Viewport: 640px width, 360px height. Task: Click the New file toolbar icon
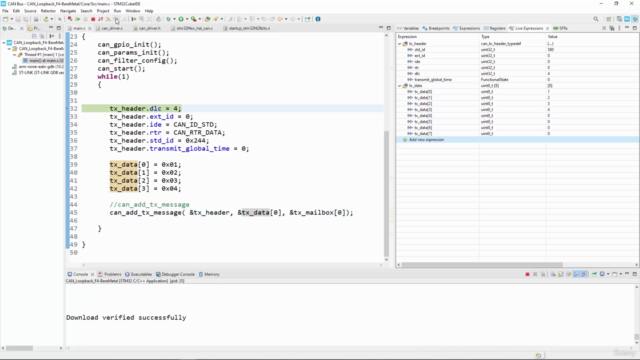5,19
